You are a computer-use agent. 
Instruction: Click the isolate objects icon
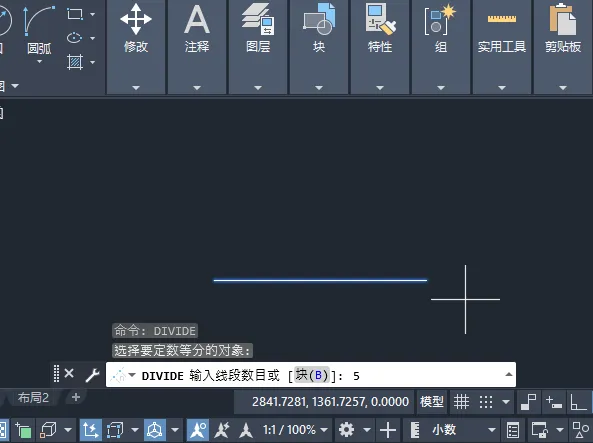[x=580, y=430]
